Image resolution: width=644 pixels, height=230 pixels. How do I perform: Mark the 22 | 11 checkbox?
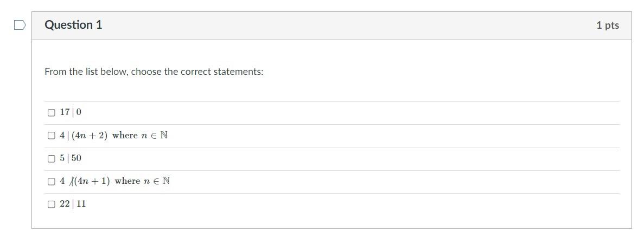[51, 205]
